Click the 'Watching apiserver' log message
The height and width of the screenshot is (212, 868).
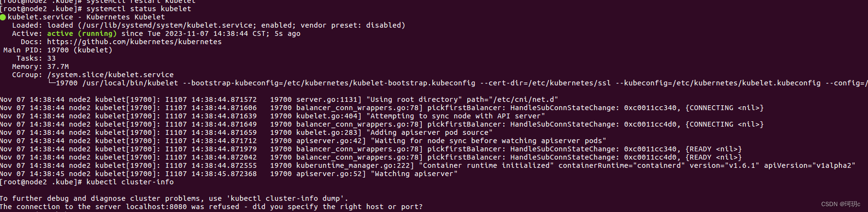414,174
